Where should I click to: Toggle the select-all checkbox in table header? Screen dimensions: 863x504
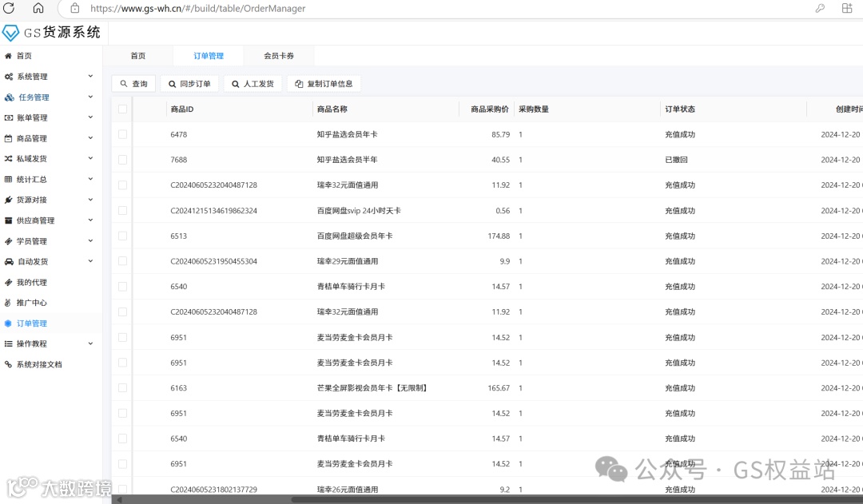pos(122,109)
